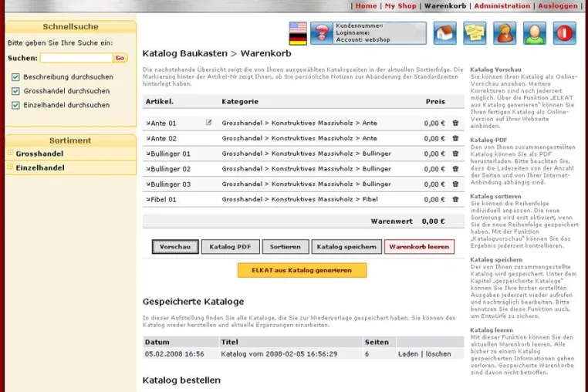Click the date 05.02.2008 16:56

pyautogui.click(x=174, y=353)
